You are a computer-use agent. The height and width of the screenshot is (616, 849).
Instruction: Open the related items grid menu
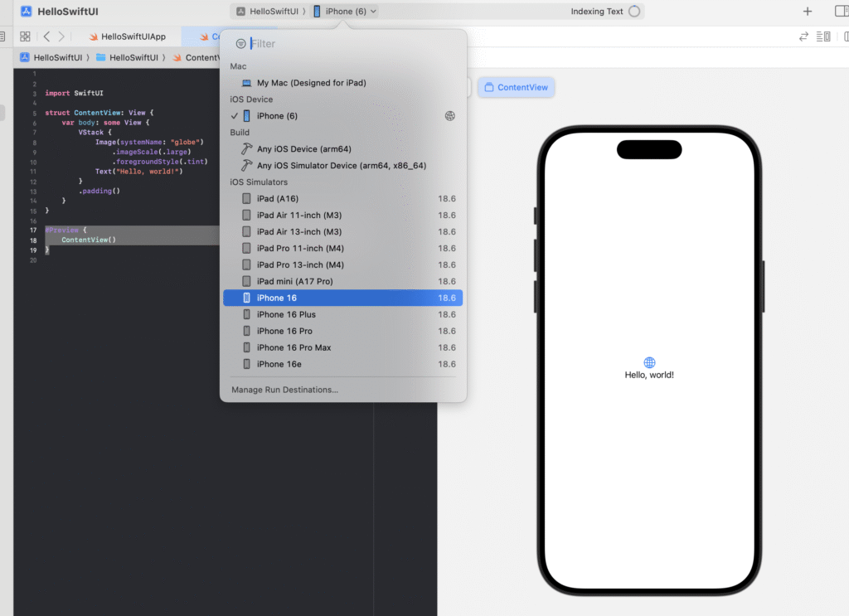tap(25, 36)
